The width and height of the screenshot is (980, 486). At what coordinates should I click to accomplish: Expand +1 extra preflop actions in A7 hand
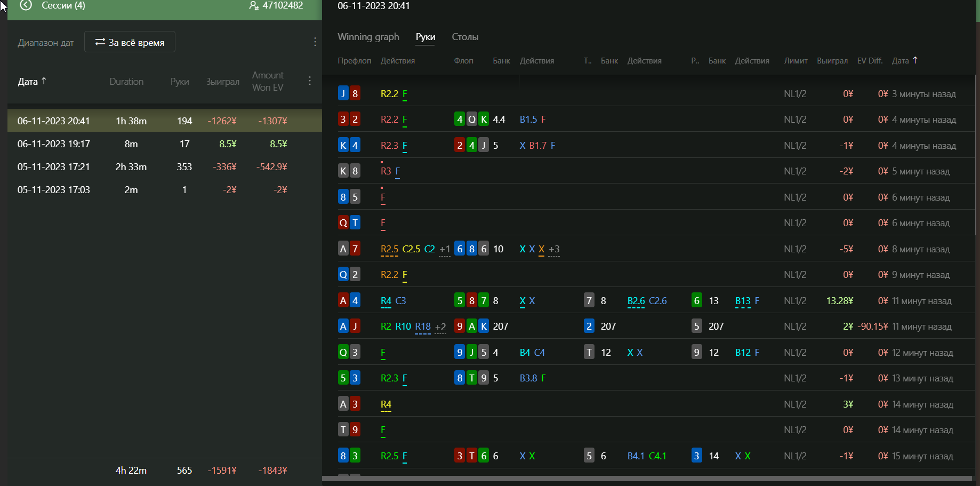click(x=445, y=250)
